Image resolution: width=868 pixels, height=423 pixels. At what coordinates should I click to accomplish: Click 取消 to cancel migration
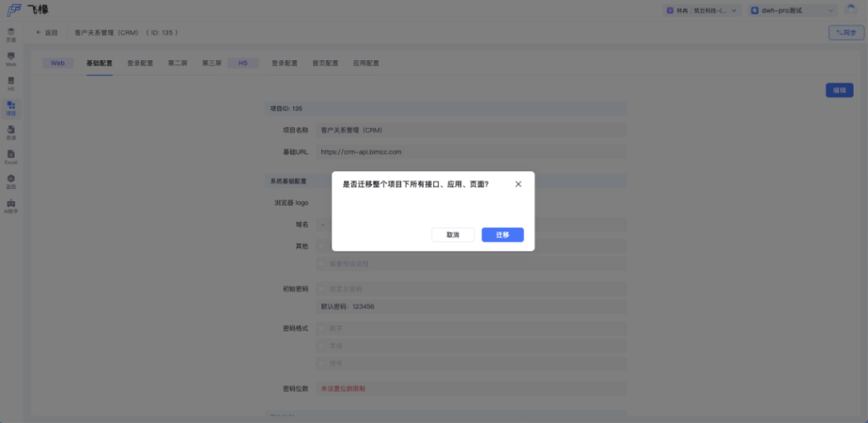click(453, 235)
